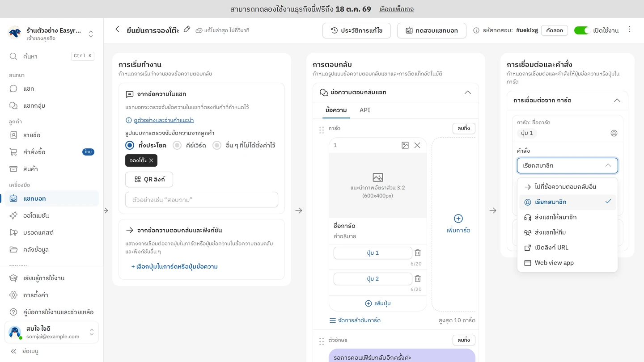Open ออโตเมชัน in the sidebar
The height and width of the screenshot is (362, 644).
click(51, 215)
